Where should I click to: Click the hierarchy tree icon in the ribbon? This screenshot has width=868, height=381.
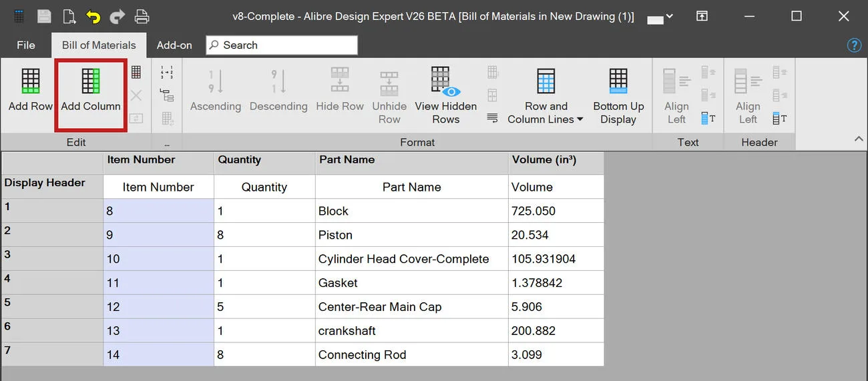167,95
